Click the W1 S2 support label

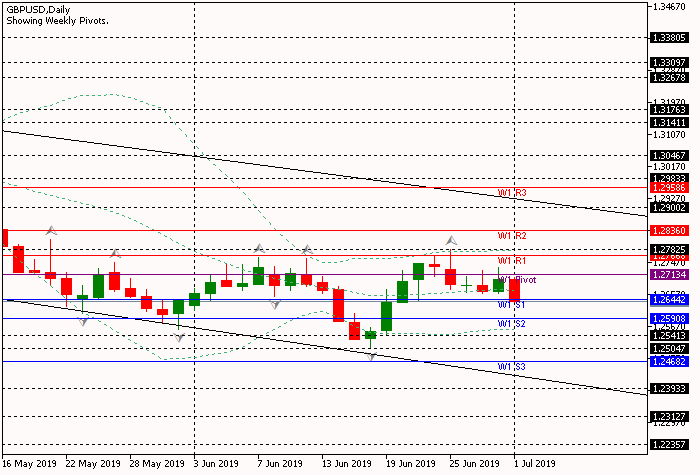pyautogui.click(x=512, y=324)
